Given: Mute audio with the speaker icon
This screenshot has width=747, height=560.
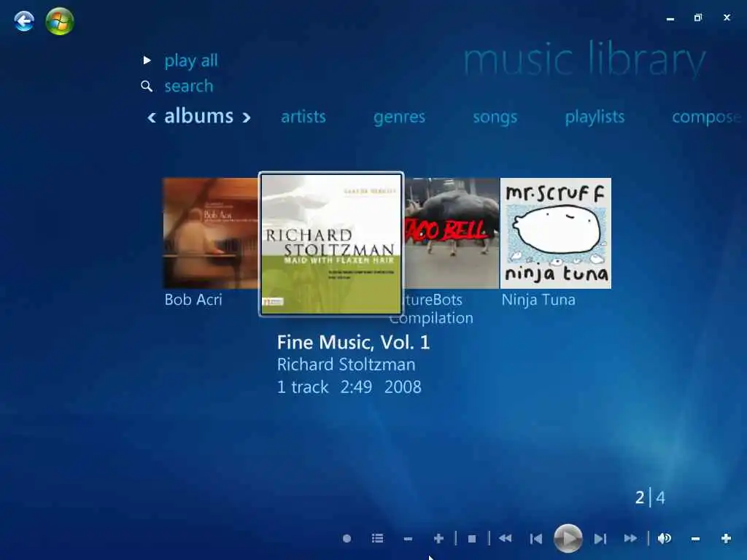Looking at the screenshot, I should click(x=664, y=539).
